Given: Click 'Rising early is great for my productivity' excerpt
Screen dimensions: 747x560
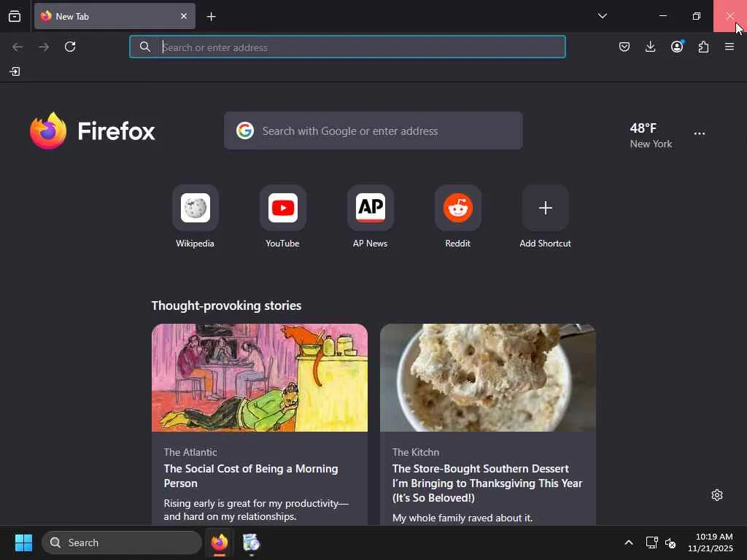Looking at the screenshot, I should (256, 510).
